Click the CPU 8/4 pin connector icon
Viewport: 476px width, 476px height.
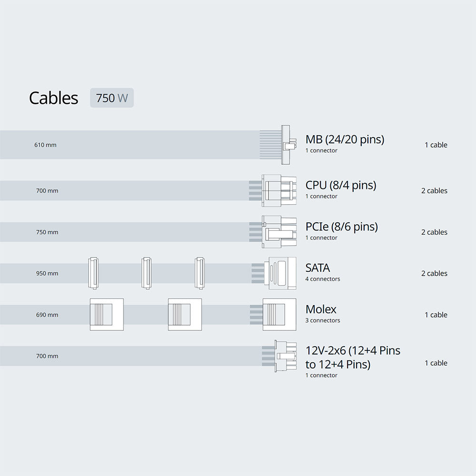pos(279,191)
